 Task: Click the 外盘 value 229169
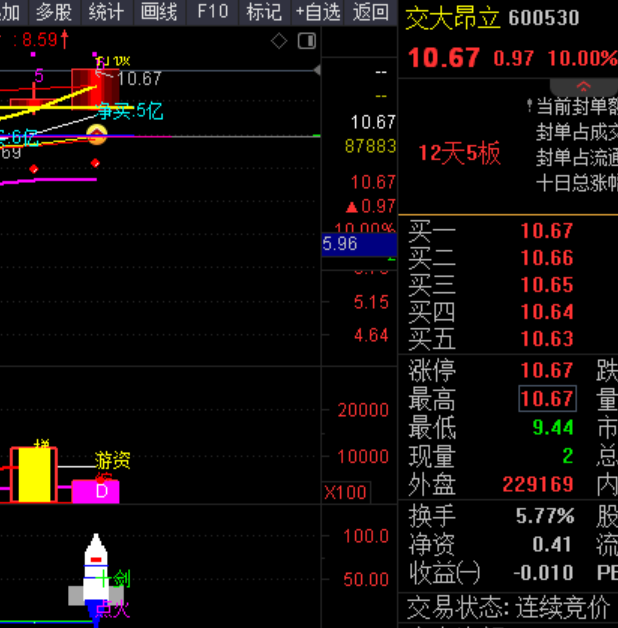point(538,485)
